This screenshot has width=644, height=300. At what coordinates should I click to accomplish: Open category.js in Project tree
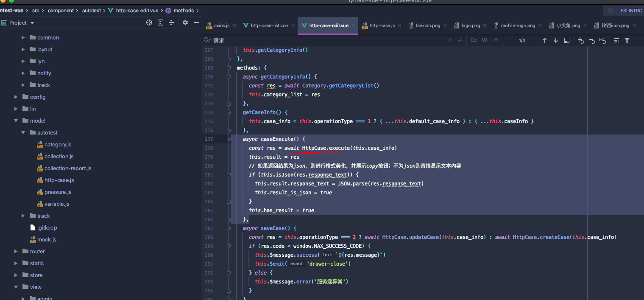[x=58, y=144]
